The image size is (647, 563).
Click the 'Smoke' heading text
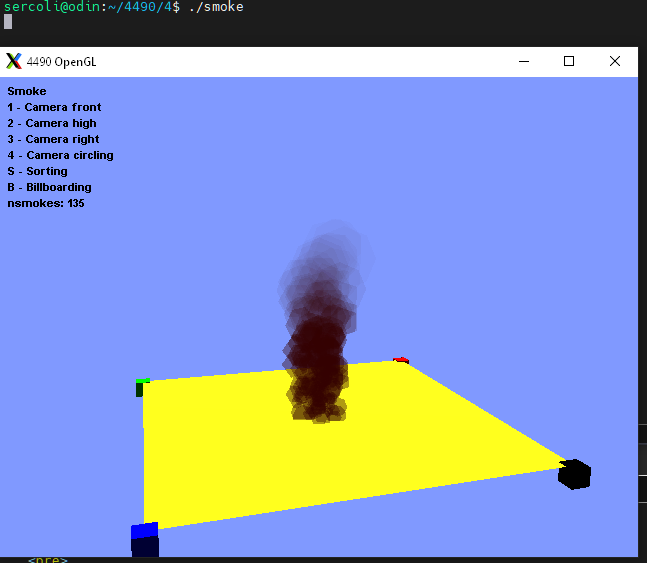pyautogui.click(x=27, y=91)
